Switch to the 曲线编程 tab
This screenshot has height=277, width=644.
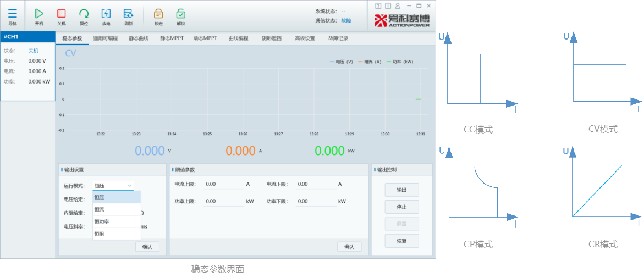coord(238,38)
